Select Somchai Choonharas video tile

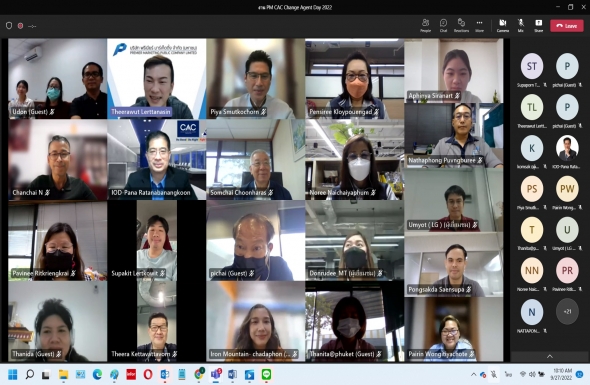coord(255,160)
